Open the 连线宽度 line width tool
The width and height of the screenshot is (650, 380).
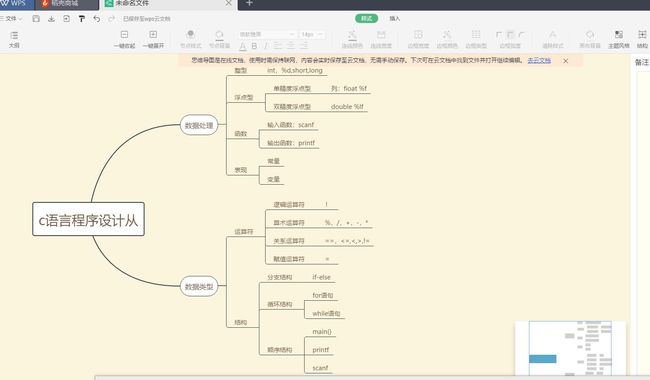click(x=381, y=39)
